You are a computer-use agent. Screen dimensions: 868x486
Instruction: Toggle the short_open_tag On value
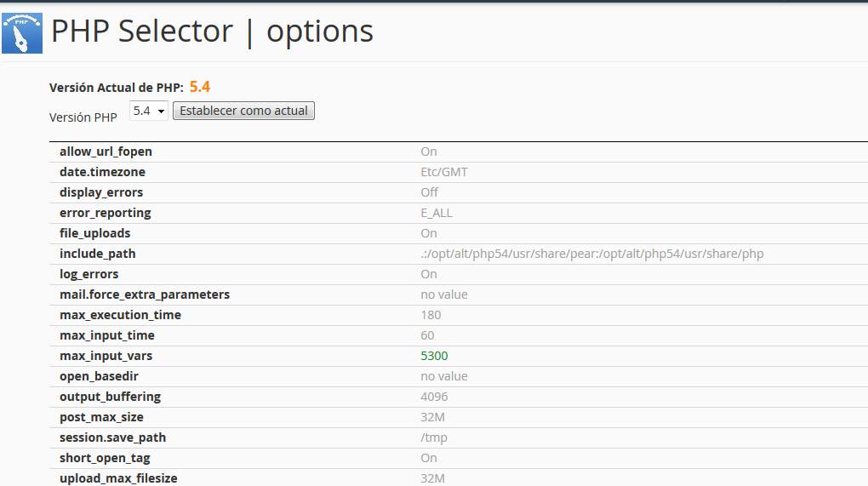428,458
